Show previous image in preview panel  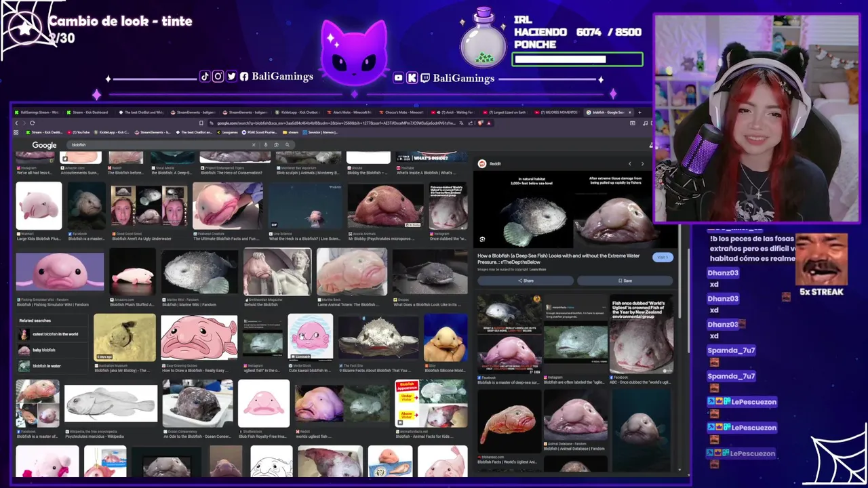point(629,163)
